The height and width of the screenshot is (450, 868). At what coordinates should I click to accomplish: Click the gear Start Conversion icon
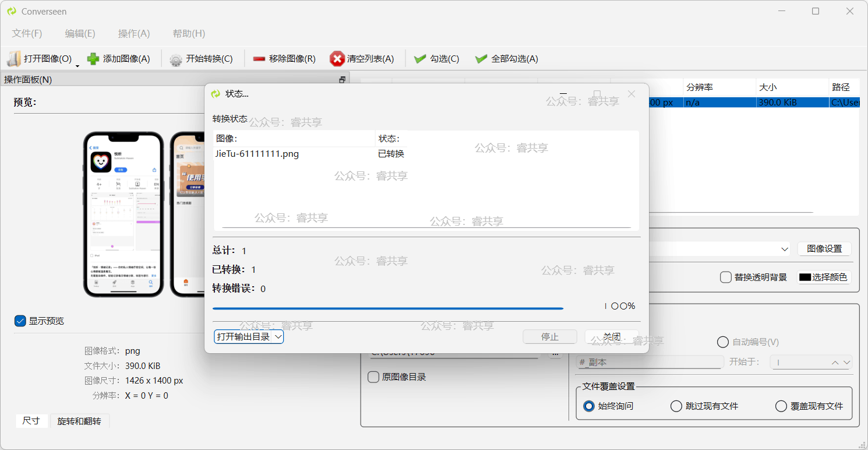tap(176, 59)
